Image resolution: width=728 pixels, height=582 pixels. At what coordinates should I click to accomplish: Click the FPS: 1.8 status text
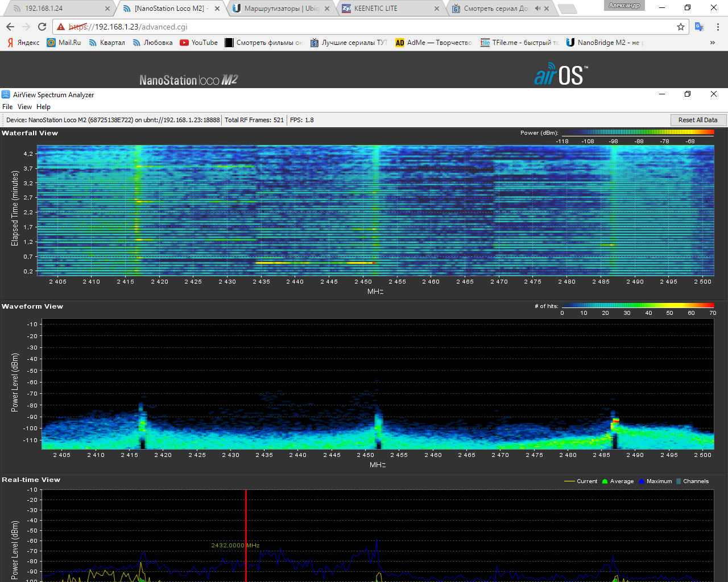(301, 120)
